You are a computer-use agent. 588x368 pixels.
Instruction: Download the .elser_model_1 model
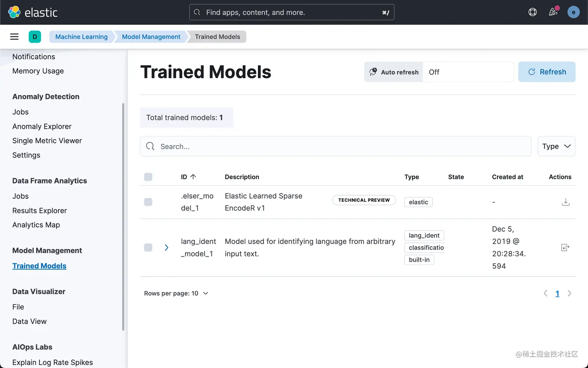(x=565, y=202)
